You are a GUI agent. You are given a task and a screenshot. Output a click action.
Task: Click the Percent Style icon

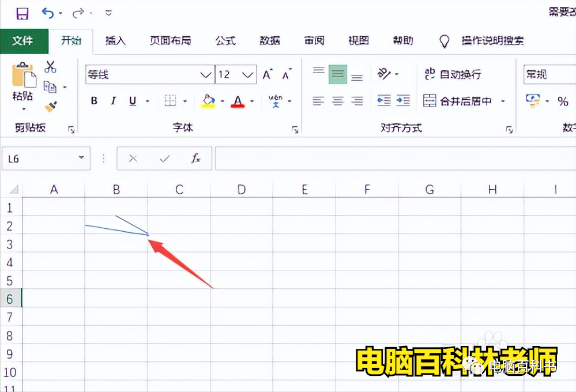(x=563, y=101)
